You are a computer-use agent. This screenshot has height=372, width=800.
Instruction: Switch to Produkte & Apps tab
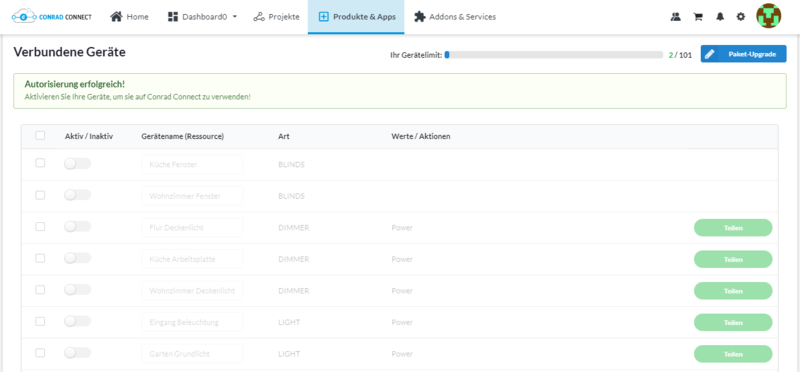356,17
